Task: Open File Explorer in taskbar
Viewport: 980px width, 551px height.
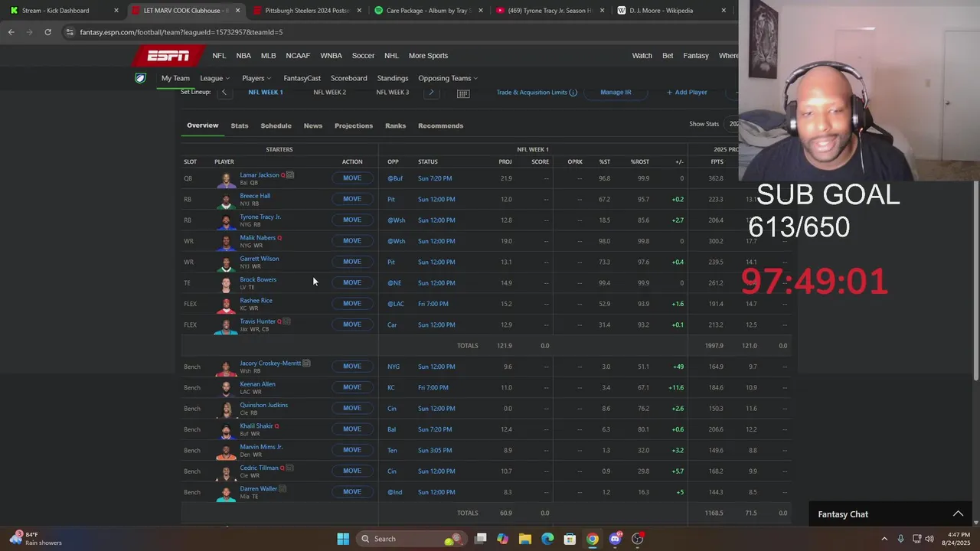Action: point(525,539)
